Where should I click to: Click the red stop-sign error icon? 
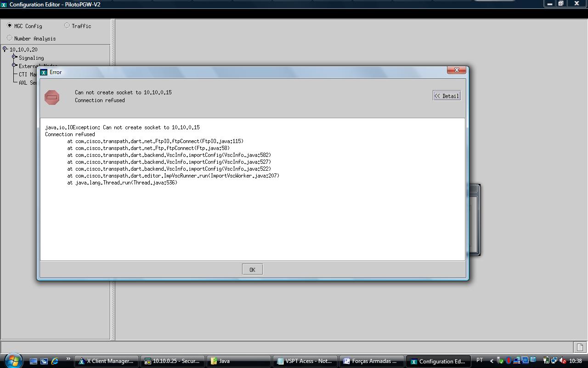tap(52, 97)
